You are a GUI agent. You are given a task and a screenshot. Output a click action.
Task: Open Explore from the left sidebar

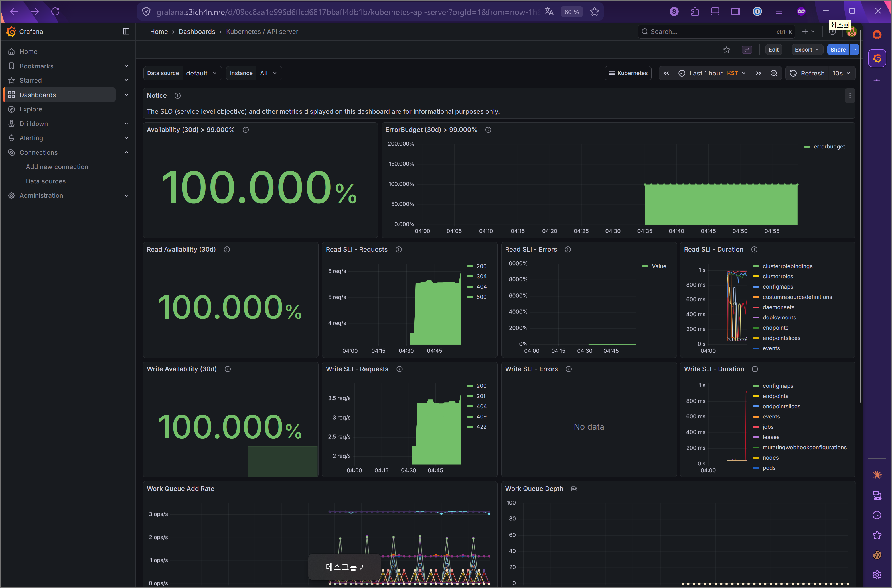(31, 109)
